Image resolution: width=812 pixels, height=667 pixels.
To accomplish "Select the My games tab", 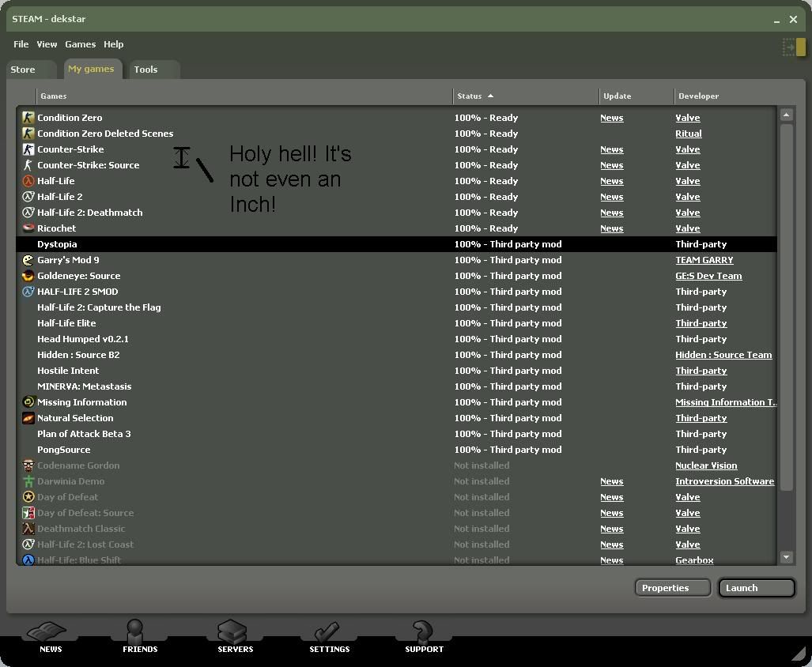I will [93, 69].
